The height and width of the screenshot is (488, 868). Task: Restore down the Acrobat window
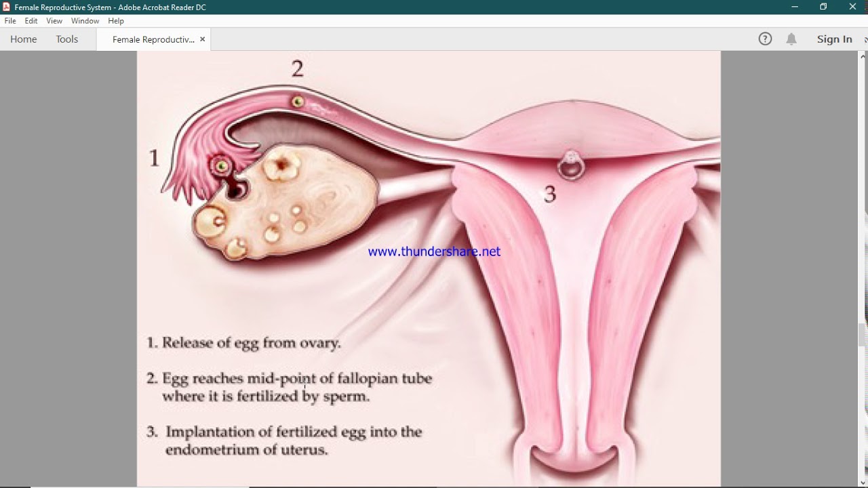pyautogui.click(x=823, y=7)
